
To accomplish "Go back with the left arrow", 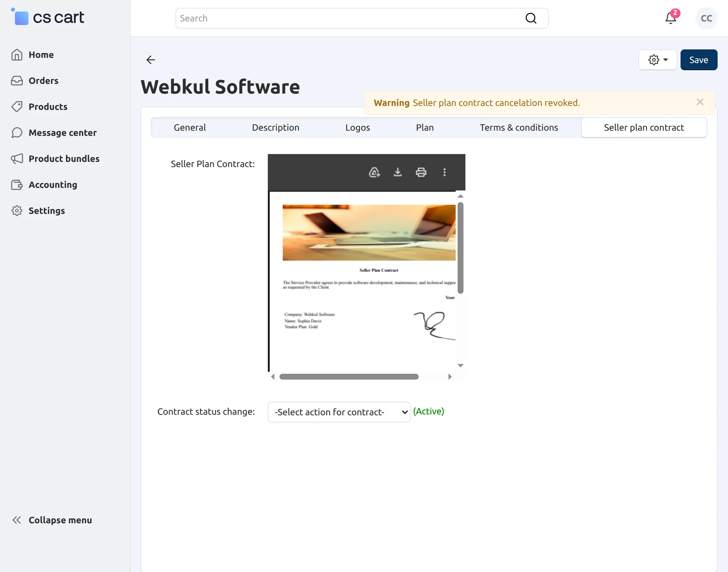I will [x=151, y=60].
